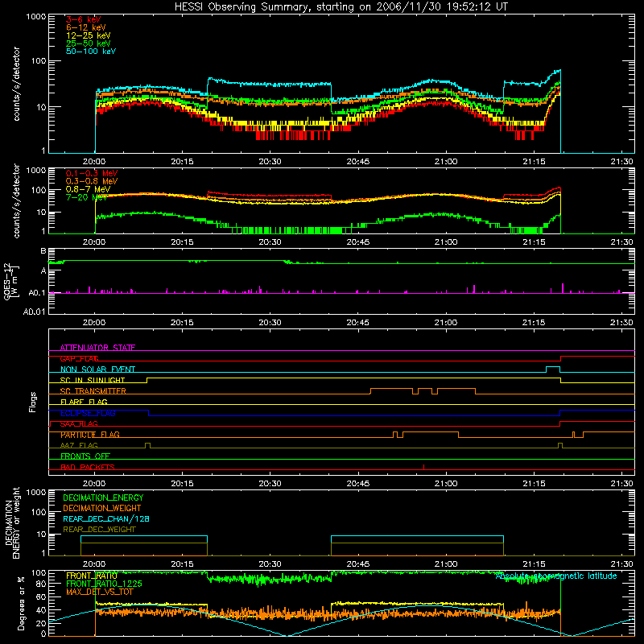644x644 pixels.
Task: Click the BAD_PACKETS spike near 20:56
Action: pyautogui.click(x=424, y=467)
